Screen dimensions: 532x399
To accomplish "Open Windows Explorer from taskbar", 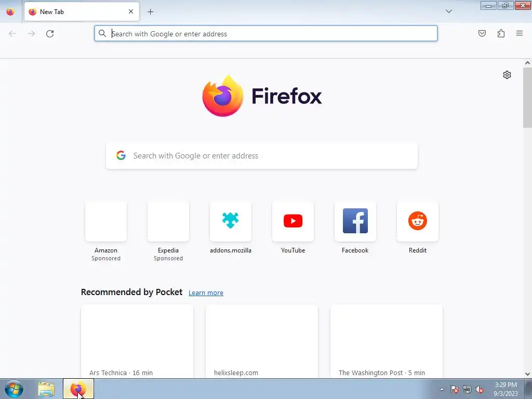I will pos(46,389).
